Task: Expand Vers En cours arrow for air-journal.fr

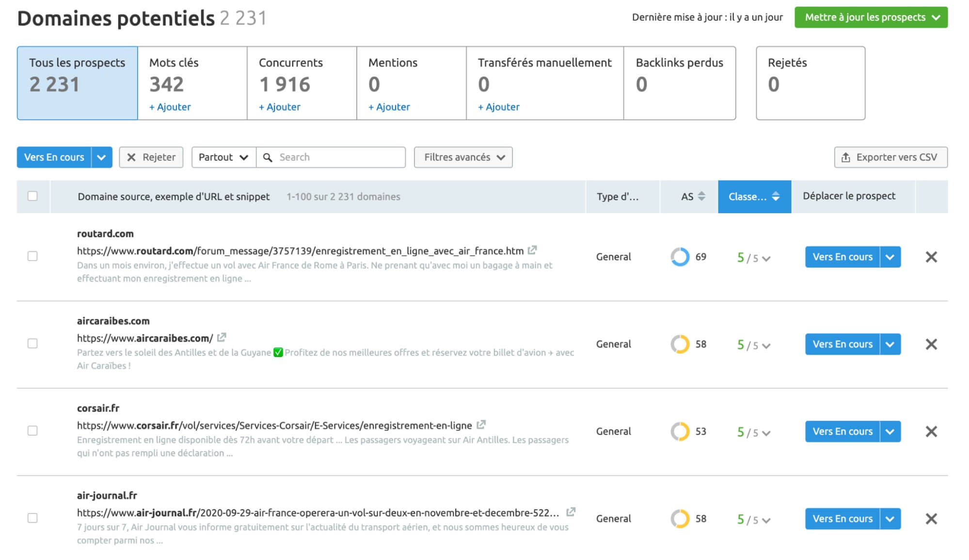Action: click(x=890, y=518)
